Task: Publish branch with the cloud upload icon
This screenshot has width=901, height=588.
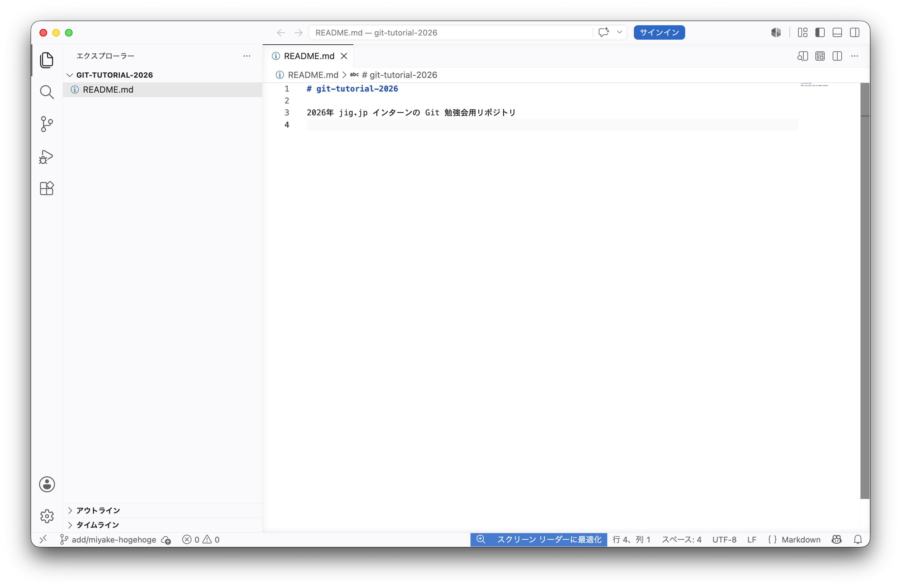Action: (x=166, y=540)
